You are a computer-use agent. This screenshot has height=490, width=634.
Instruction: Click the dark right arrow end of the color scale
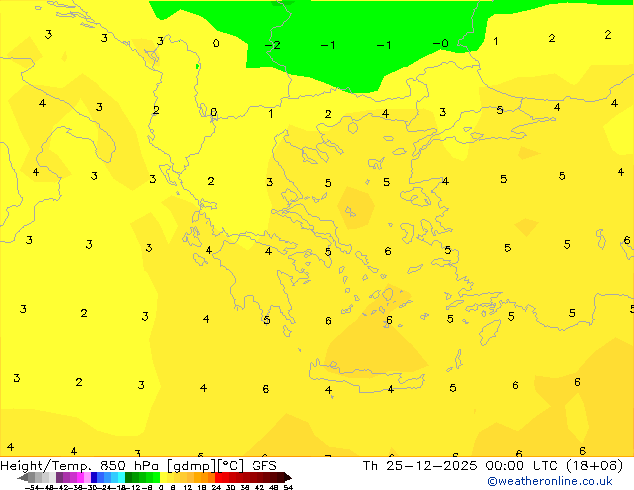[x=287, y=477]
